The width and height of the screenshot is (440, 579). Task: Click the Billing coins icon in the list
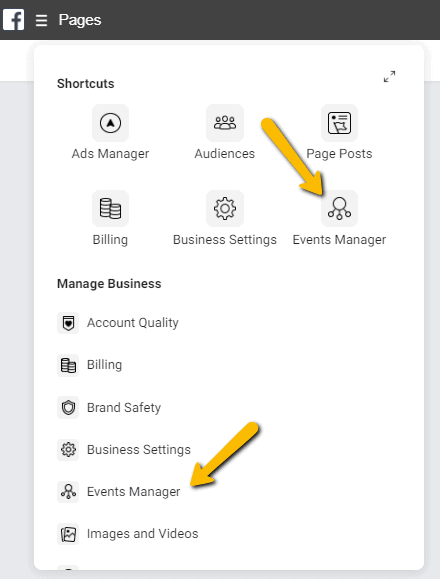click(68, 365)
